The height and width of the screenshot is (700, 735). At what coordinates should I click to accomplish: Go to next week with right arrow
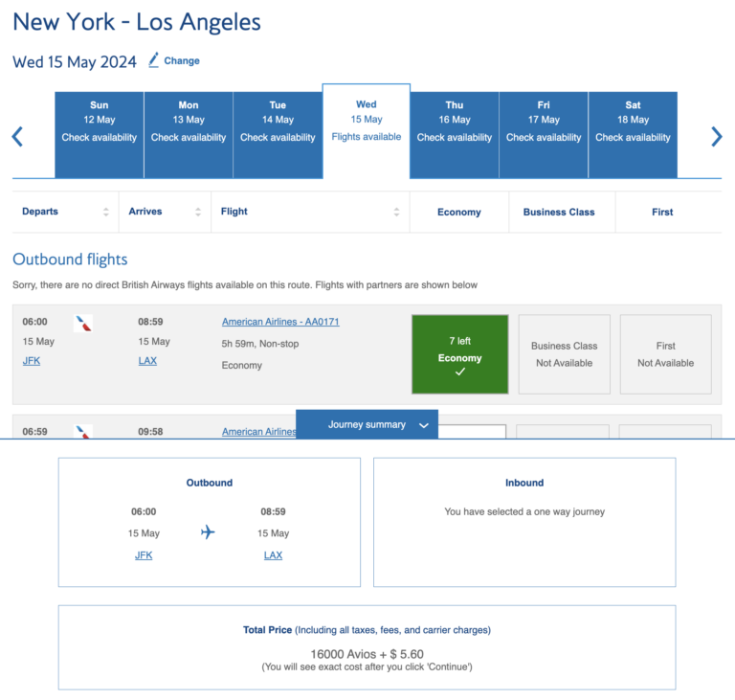click(x=716, y=137)
